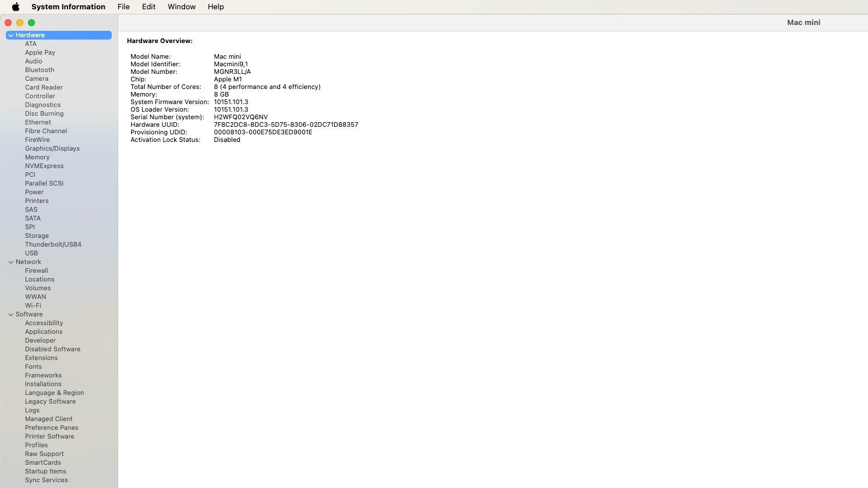Select Language & Region in the sidebar
The height and width of the screenshot is (488, 868).
(54, 393)
